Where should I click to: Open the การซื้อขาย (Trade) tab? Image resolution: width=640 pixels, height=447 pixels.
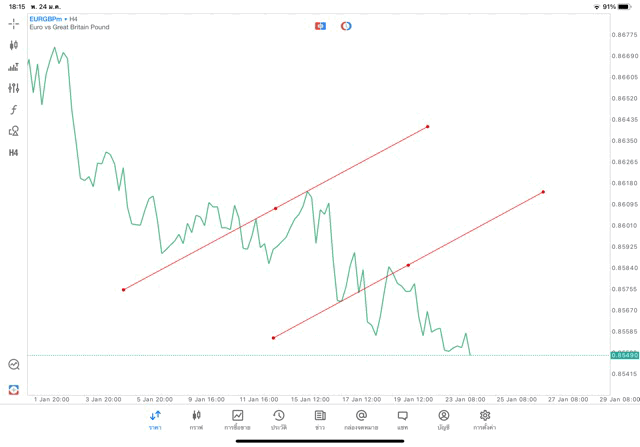(x=238, y=419)
